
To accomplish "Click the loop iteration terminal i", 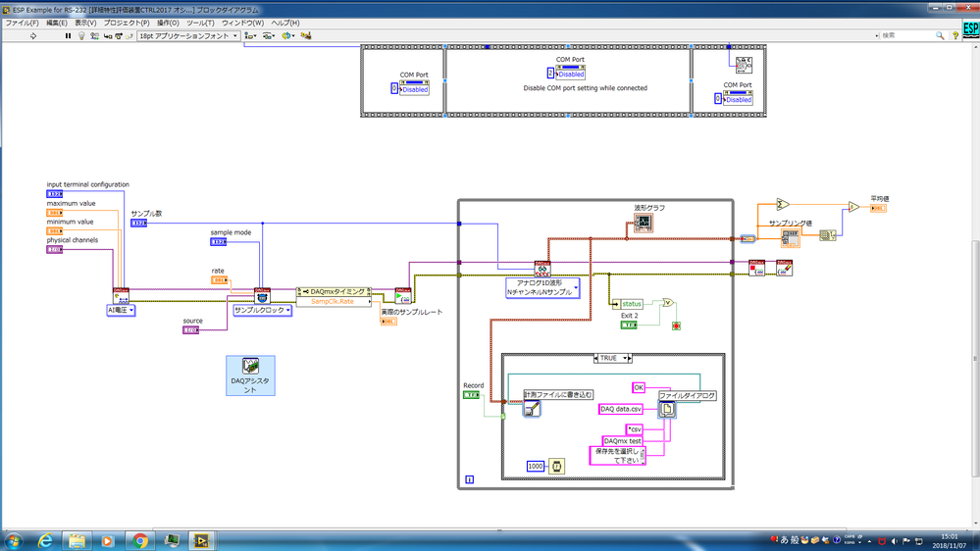I will tap(469, 479).
